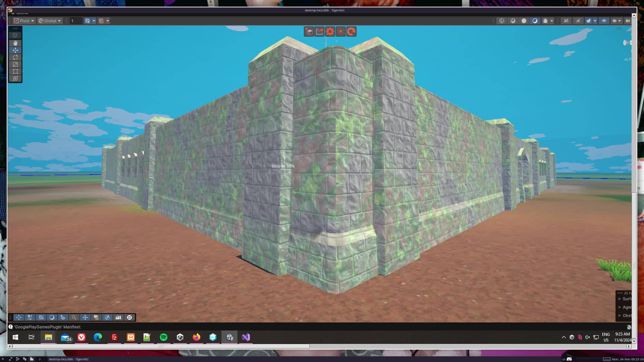
Task: Select the Scale tool
Action: tap(15, 64)
